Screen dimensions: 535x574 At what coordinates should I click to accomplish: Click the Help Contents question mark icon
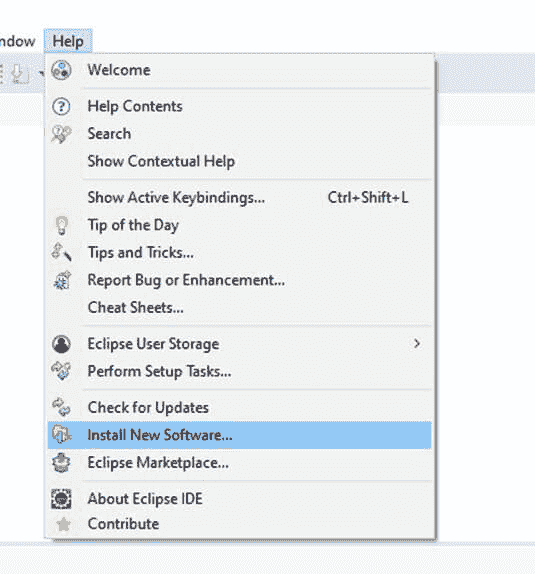(61, 107)
